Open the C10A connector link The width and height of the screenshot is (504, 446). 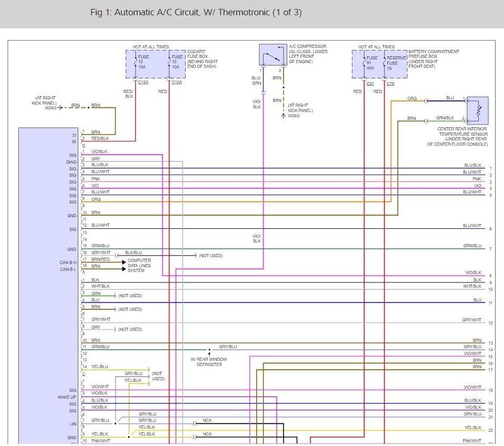177,82
